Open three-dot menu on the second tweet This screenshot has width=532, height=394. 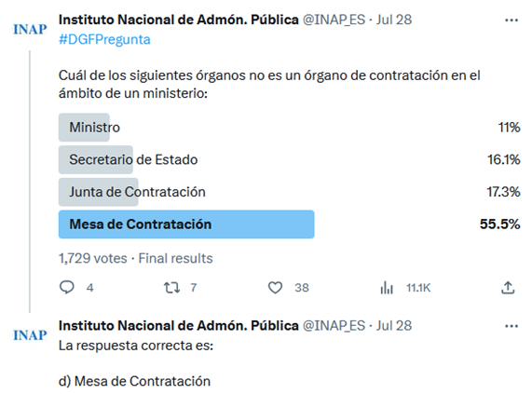point(512,326)
